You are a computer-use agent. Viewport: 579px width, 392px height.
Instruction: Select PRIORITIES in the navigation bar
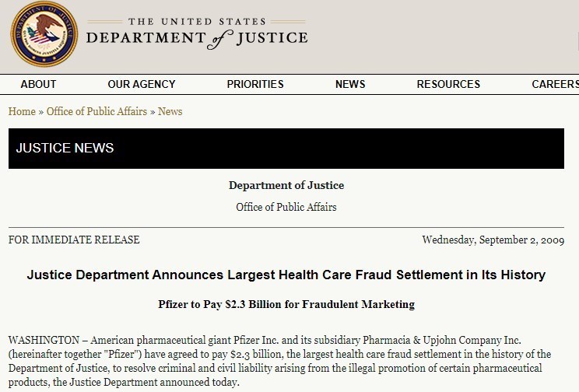pos(255,84)
